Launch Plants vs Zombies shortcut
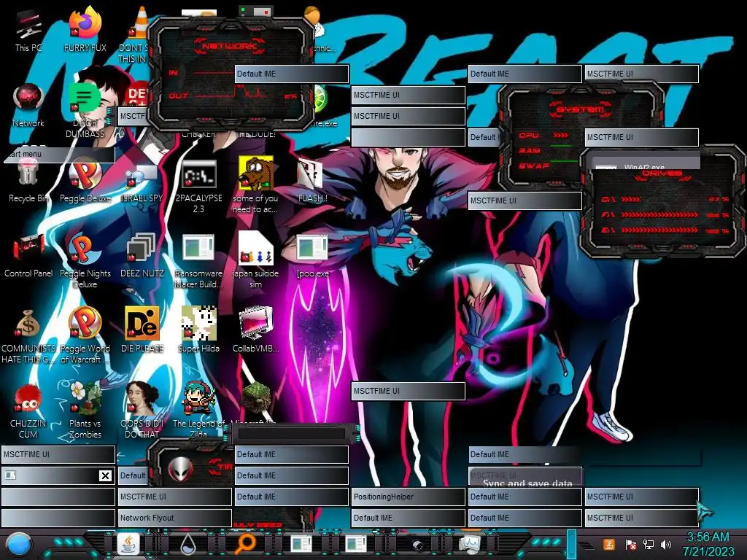747x560 pixels. [85, 410]
